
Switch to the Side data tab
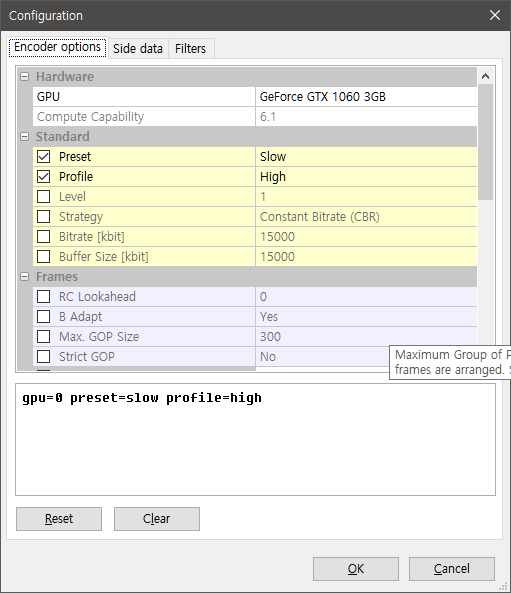tap(138, 49)
